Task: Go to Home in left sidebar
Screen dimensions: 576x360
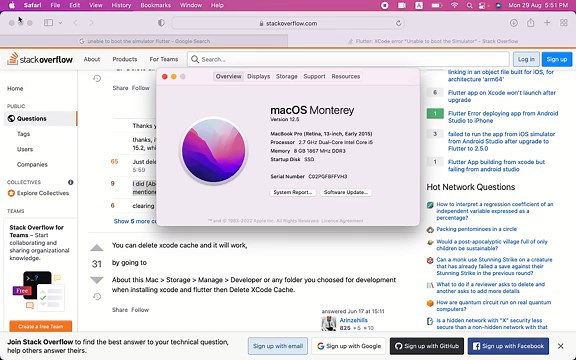Action: 15,89
